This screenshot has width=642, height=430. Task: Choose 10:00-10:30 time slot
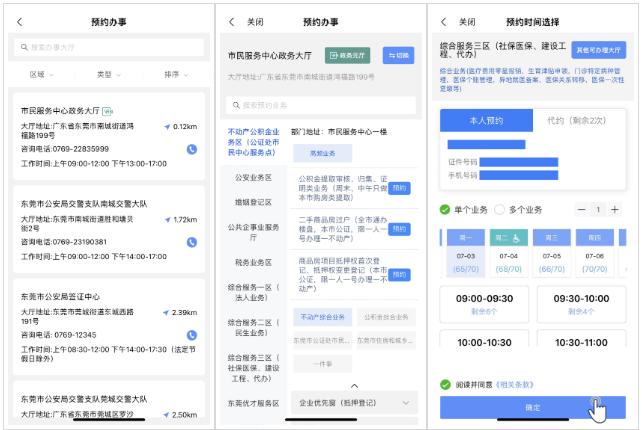coord(484,339)
